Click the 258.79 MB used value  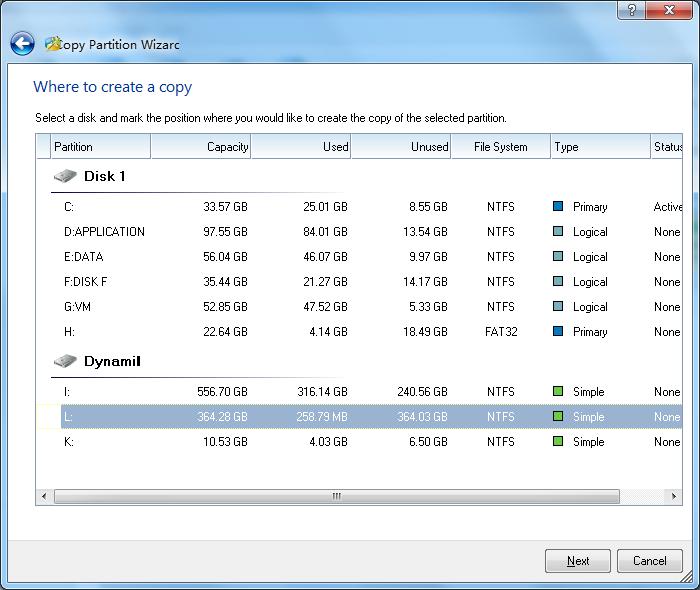point(322,416)
